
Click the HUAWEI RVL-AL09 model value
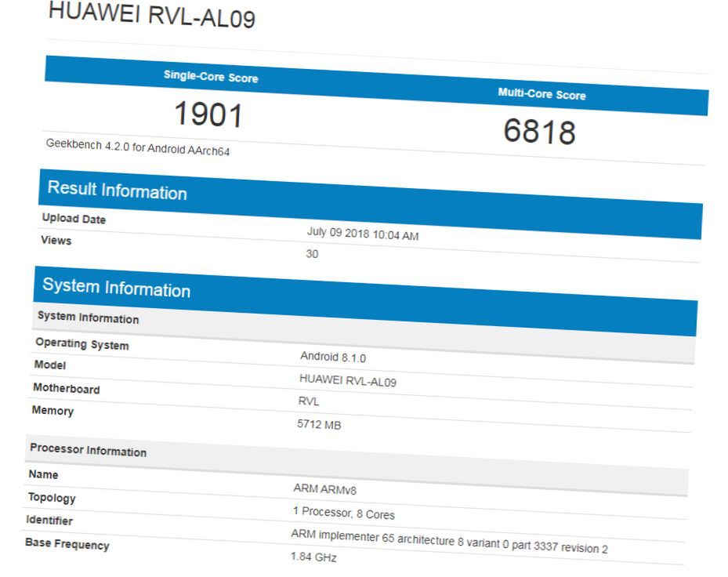[348, 380]
